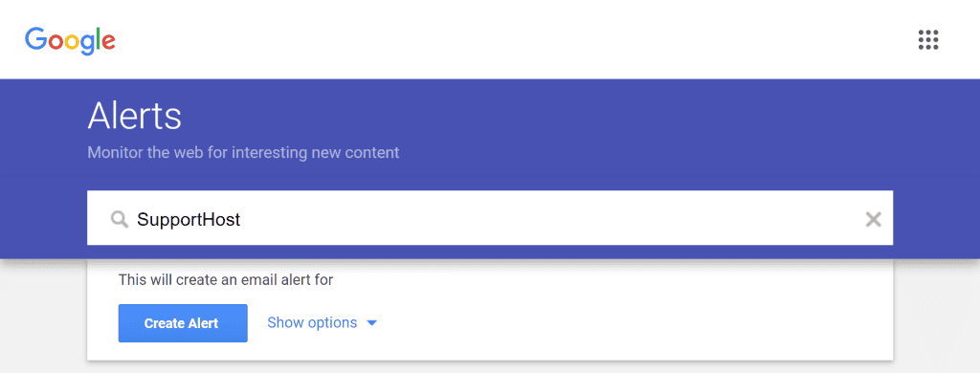The width and height of the screenshot is (980, 373).
Task: Expand options using the blue down arrow
Action: coord(372,323)
